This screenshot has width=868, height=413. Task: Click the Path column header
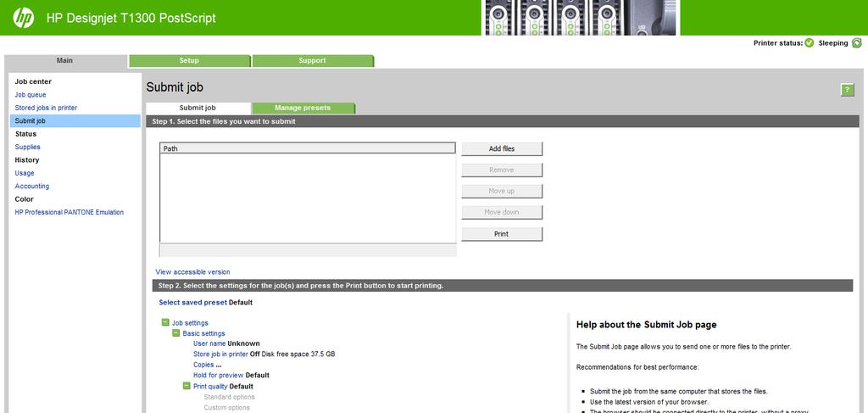pos(308,148)
